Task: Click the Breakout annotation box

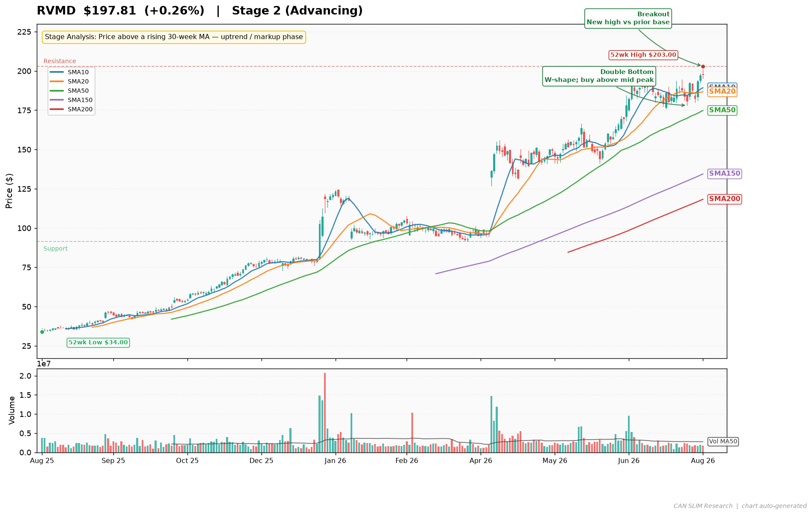Action: click(x=628, y=18)
